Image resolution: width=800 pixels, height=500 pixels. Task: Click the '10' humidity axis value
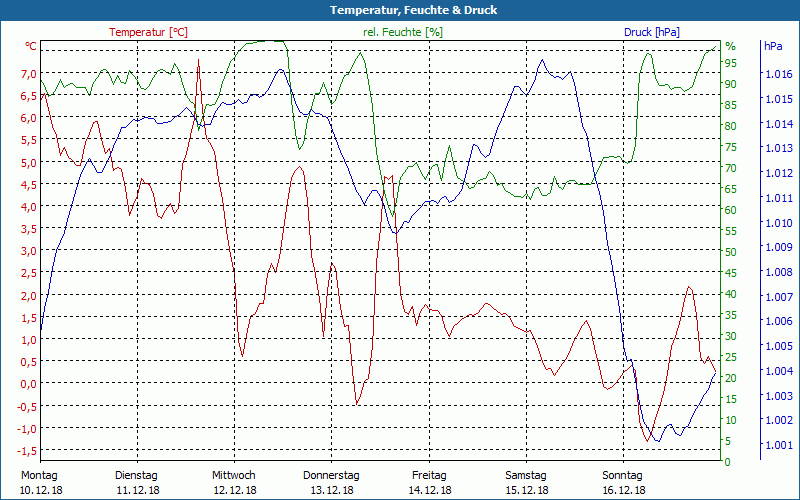(x=731, y=420)
